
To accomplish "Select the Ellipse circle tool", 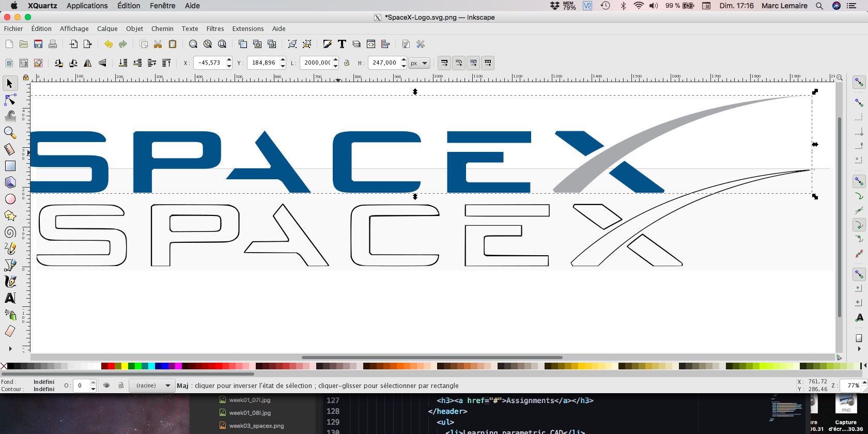I will (10, 199).
